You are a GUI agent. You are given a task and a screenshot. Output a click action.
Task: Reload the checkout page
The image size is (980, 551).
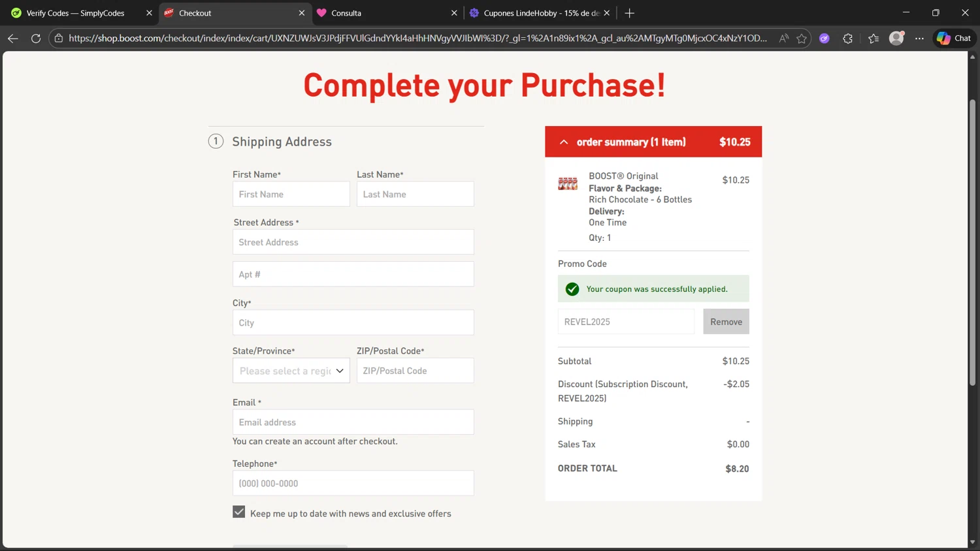point(36,39)
